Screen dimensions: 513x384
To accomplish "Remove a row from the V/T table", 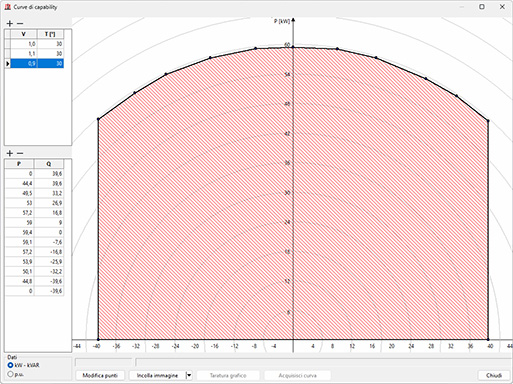I will 20,24.
